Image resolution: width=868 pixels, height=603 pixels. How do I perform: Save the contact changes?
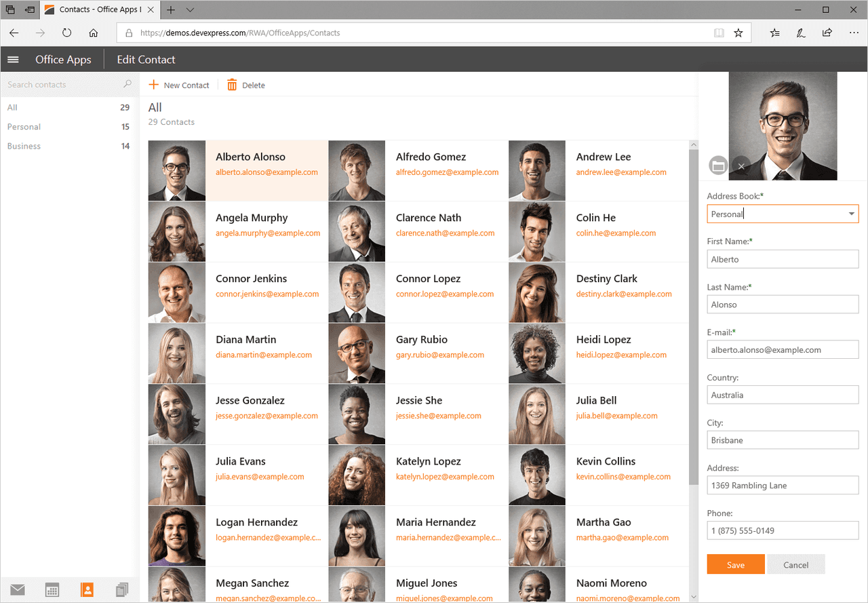pyautogui.click(x=736, y=564)
